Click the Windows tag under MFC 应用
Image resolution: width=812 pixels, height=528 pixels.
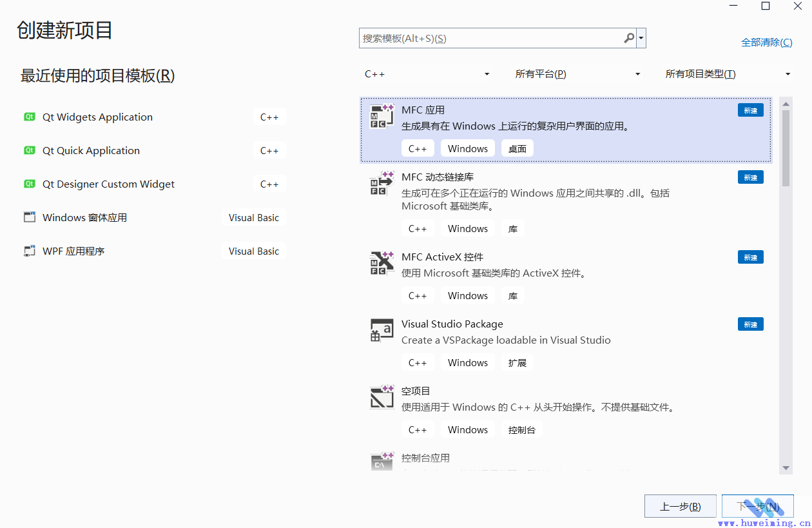point(468,148)
